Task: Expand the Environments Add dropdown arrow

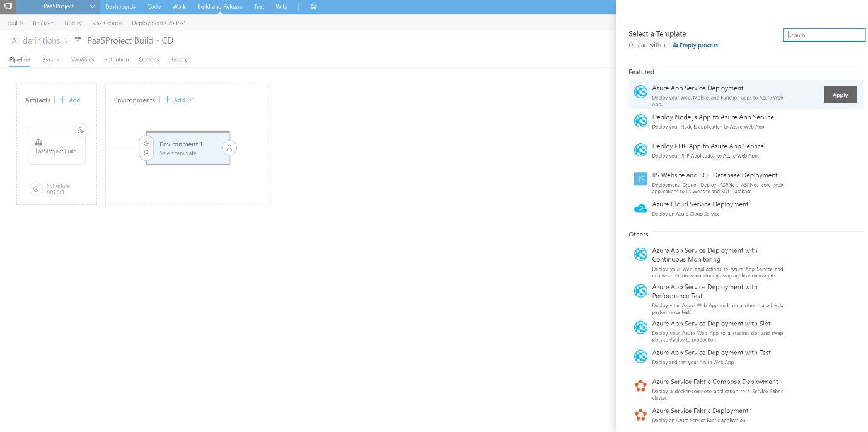Action: (x=191, y=100)
